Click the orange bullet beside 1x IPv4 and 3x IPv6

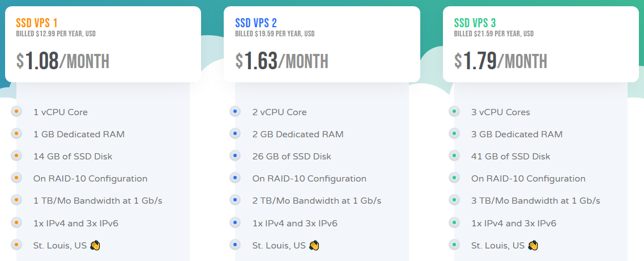point(17,223)
